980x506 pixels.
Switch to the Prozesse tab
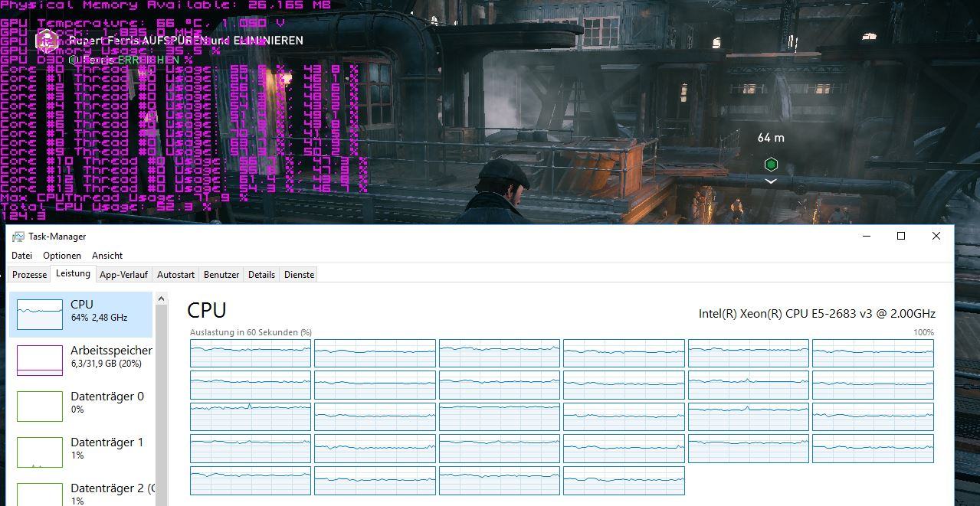[30, 275]
